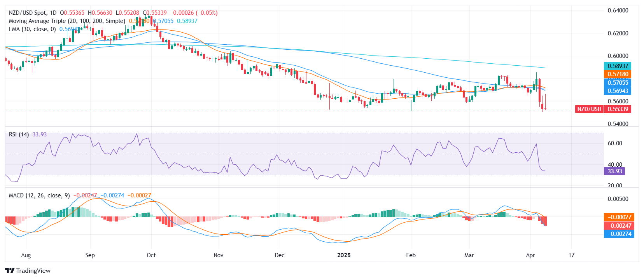Select the 60.00 level on the RSI axis
The image size is (644, 279).
[615, 143]
